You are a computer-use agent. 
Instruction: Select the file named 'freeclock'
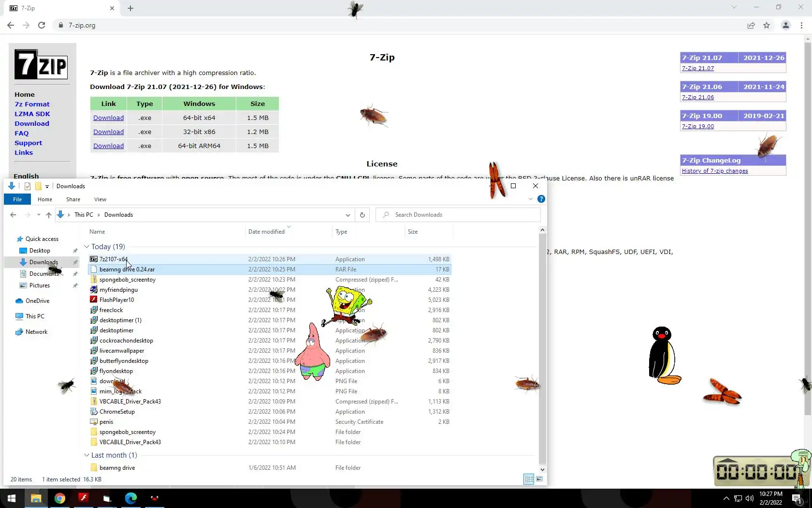[x=111, y=310]
